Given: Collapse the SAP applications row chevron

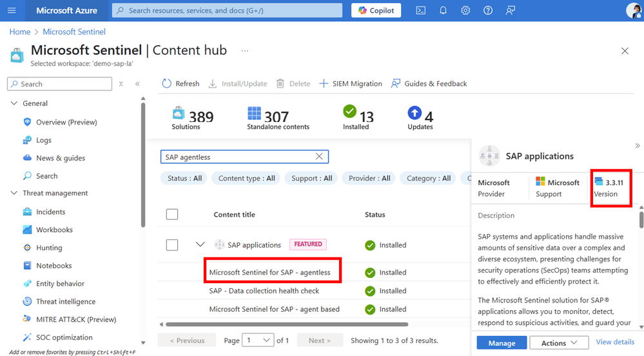Looking at the screenshot, I should [x=200, y=244].
